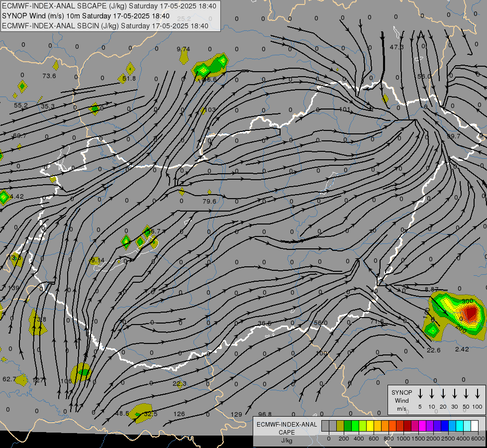Pick the light cyan swatch in CAPE color bar
The image size is (487, 448).
(x=467, y=426)
